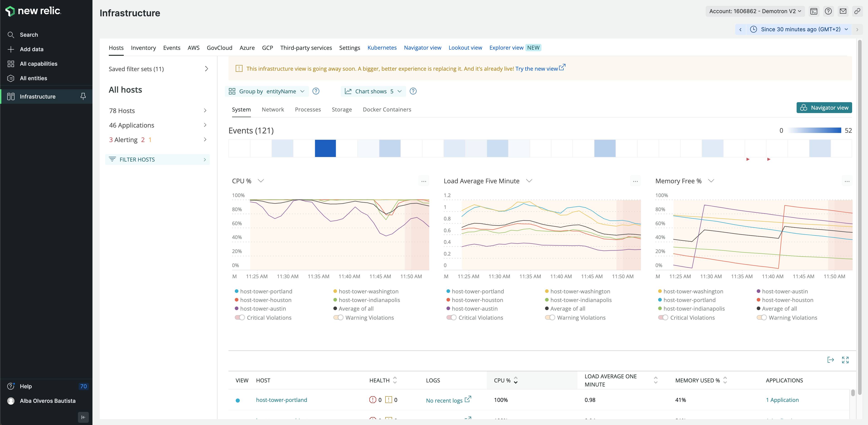Click the help question mark icon in header
Image resolution: width=868 pixels, height=425 pixels.
click(828, 11)
